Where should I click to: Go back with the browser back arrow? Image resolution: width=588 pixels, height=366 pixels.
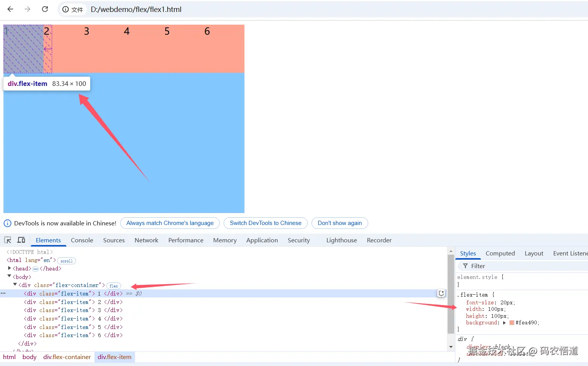point(10,9)
